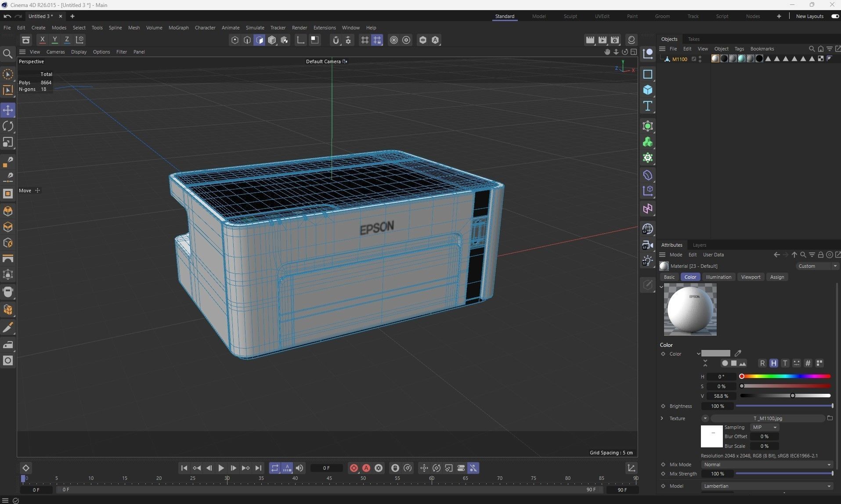Viewport: 841px width, 504px height.
Task: Click current frame 0 F field
Action: click(x=326, y=468)
